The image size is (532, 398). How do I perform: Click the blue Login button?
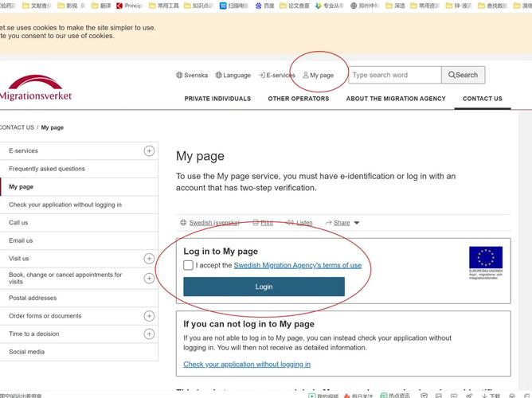click(264, 287)
